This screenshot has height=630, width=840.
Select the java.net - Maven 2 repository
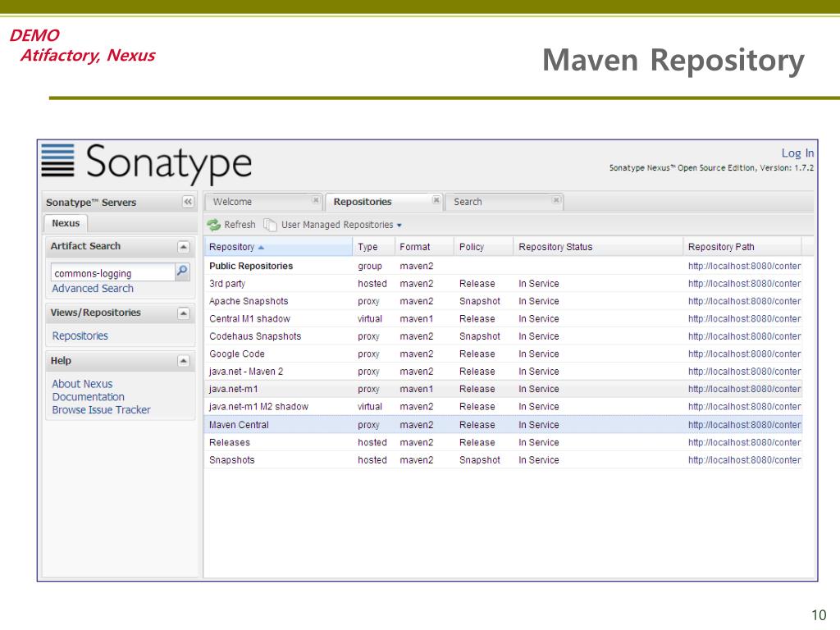pos(503,372)
